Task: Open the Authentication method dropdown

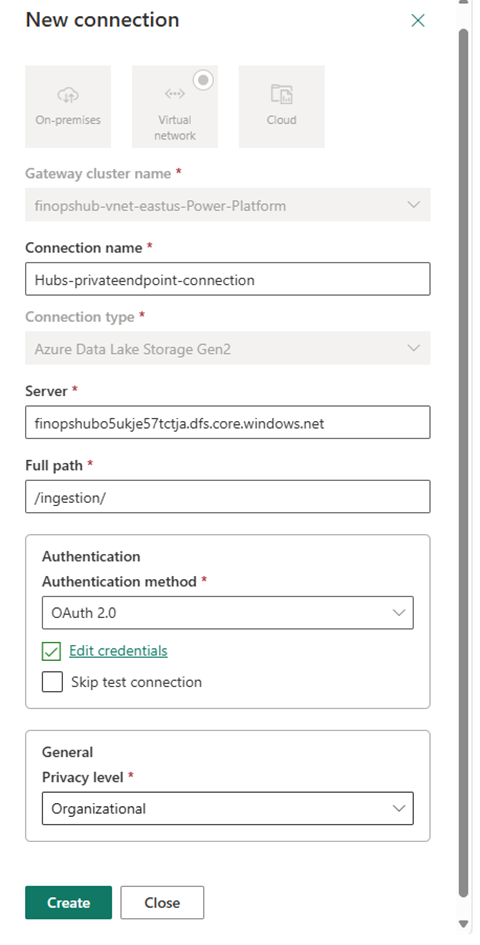Action: coord(228,613)
